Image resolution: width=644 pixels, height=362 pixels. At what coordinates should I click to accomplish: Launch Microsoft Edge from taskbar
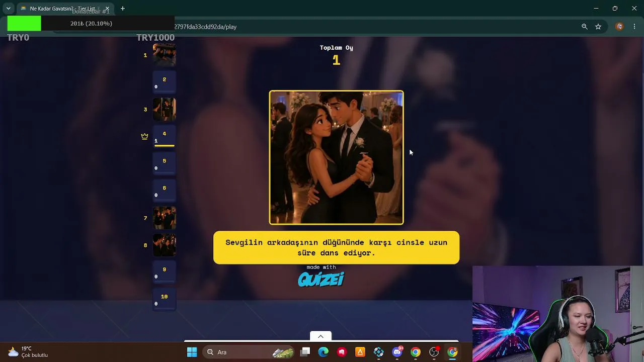tap(324, 352)
